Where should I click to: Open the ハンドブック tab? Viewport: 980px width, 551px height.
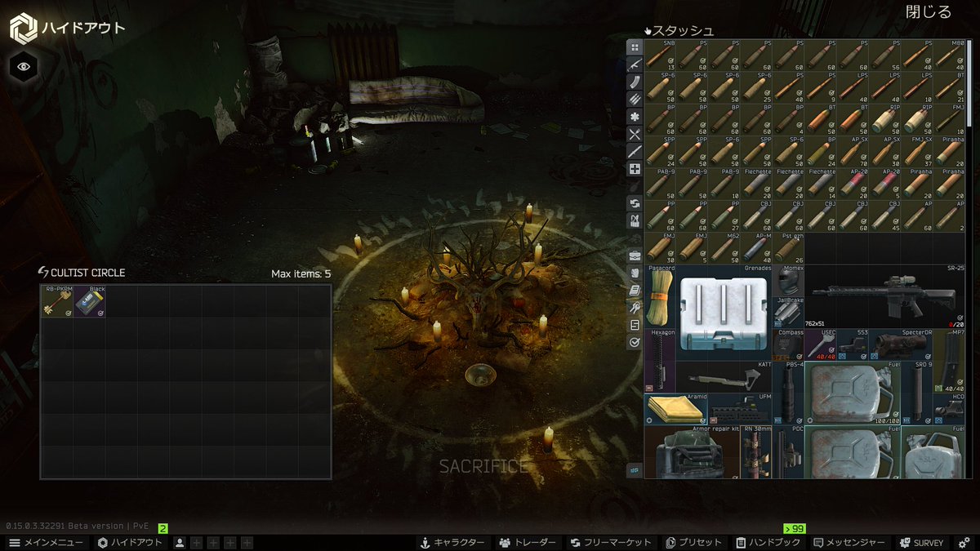(768, 543)
